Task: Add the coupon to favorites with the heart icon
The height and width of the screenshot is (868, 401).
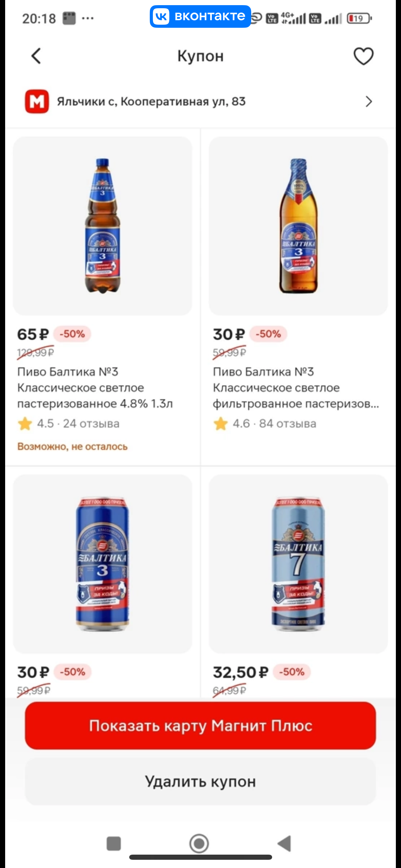Action: tap(363, 56)
